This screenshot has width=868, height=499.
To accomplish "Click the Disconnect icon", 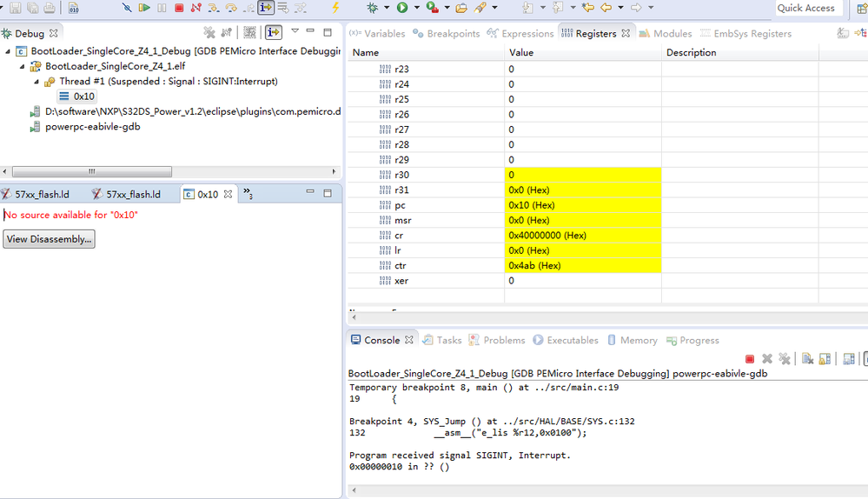I will coord(196,8).
